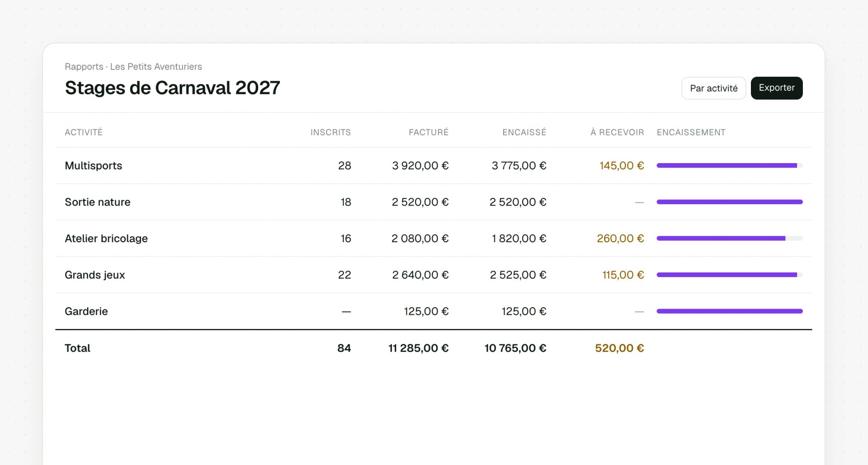
Task: Click the 2 525,00 € collected amount
Action: pyautogui.click(x=518, y=275)
